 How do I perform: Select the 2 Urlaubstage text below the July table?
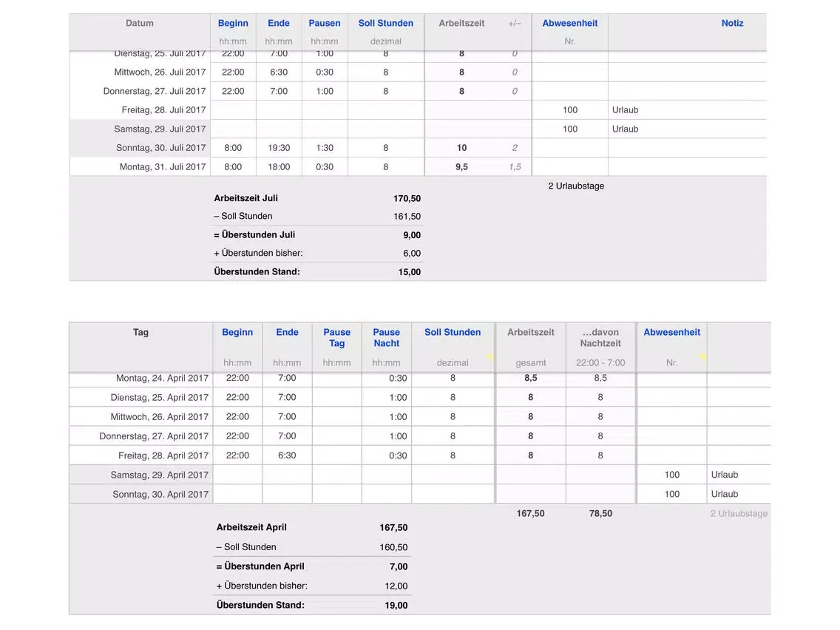[x=576, y=186]
